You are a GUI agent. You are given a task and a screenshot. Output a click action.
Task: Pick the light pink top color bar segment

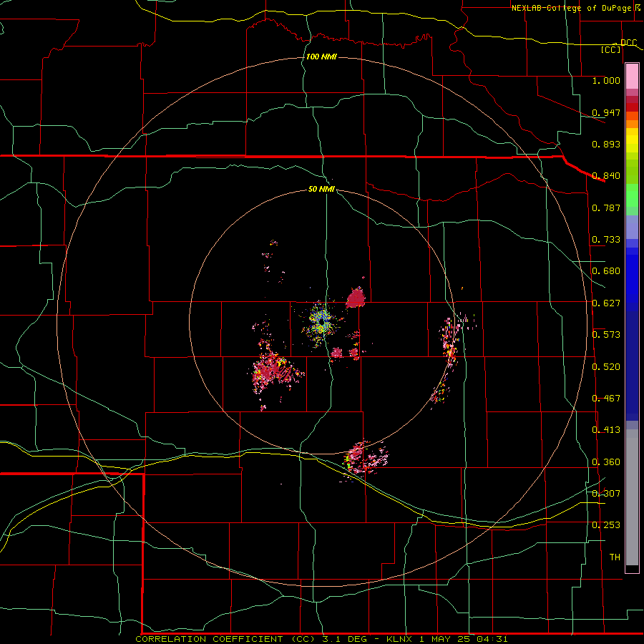click(x=632, y=77)
